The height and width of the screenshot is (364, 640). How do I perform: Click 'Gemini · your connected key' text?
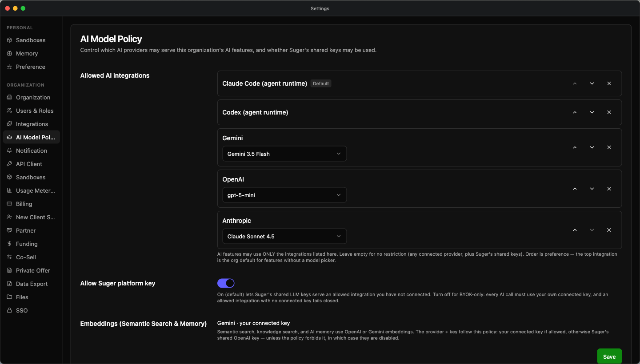coord(253,323)
